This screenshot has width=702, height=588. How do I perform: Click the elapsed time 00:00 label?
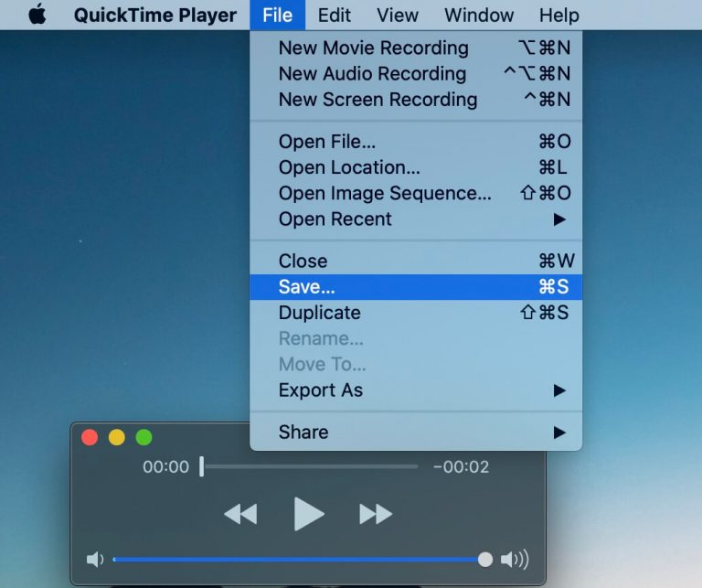tap(165, 467)
